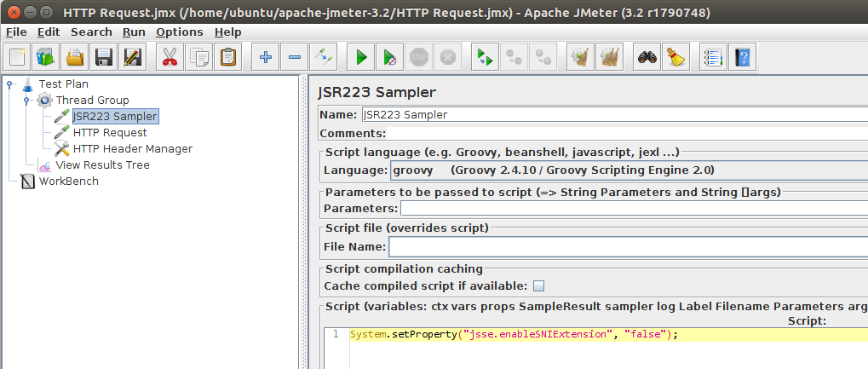Collapse all tree nodes with minus icon
Screen dimensions: 868x369
[294, 56]
